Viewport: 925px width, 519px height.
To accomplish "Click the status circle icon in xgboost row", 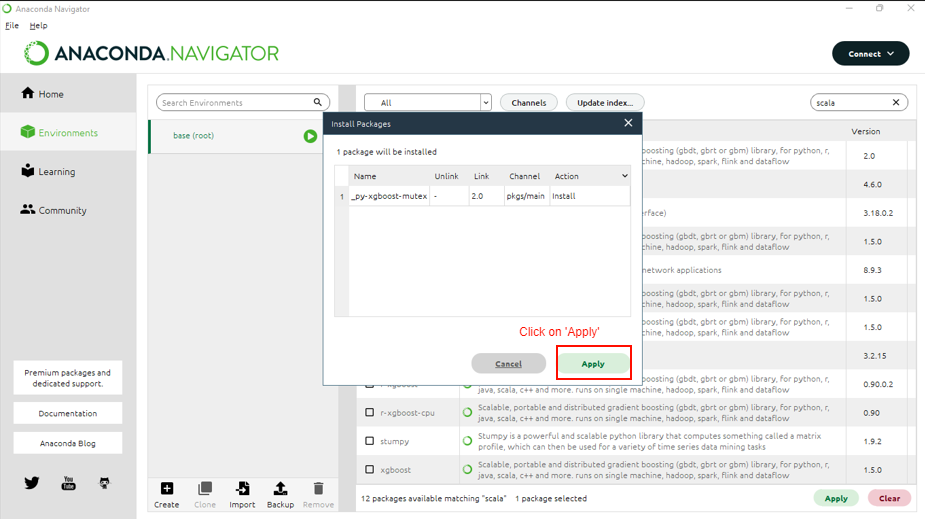I will click(x=467, y=470).
